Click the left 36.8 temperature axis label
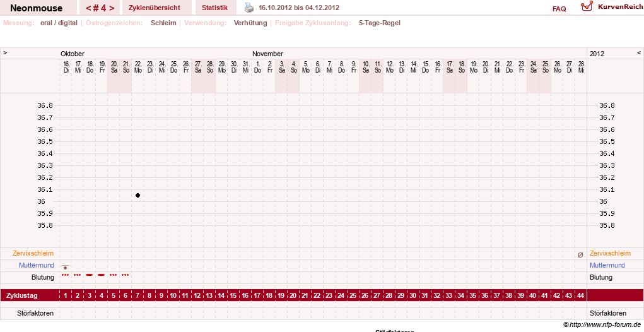 click(45, 105)
